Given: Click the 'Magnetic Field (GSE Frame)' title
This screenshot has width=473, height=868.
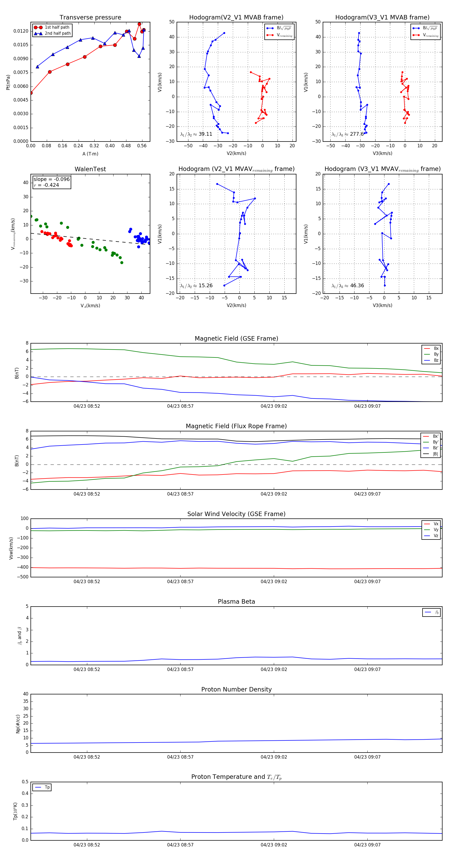Looking at the screenshot, I should [236, 339].
